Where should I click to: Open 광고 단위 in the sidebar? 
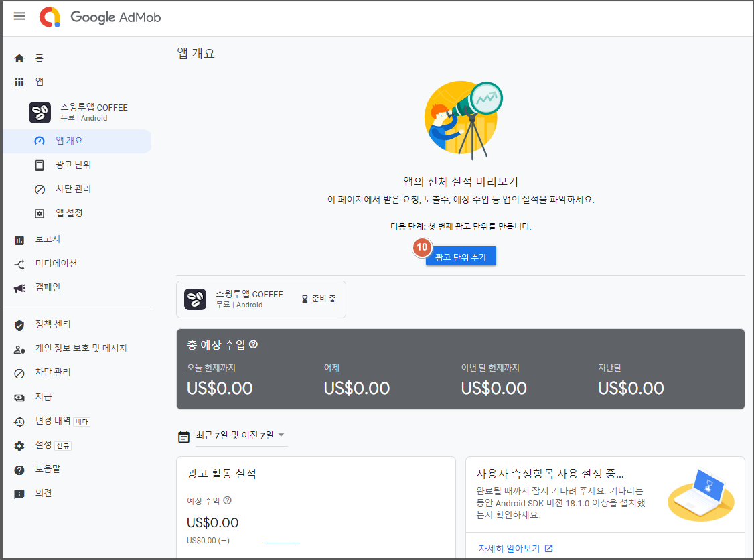coord(73,165)
